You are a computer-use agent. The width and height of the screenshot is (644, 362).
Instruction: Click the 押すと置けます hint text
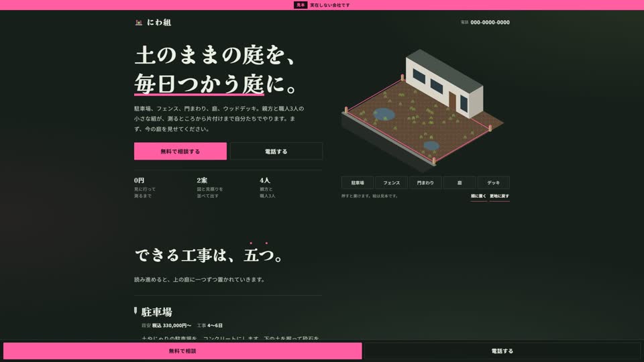pos(370,196)
